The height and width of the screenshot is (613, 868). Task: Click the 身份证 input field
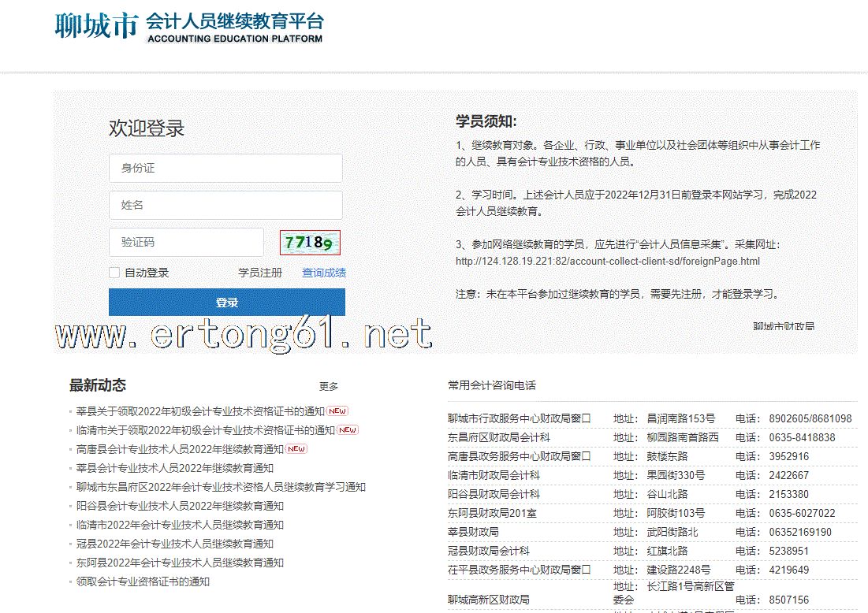click(225, 168)
